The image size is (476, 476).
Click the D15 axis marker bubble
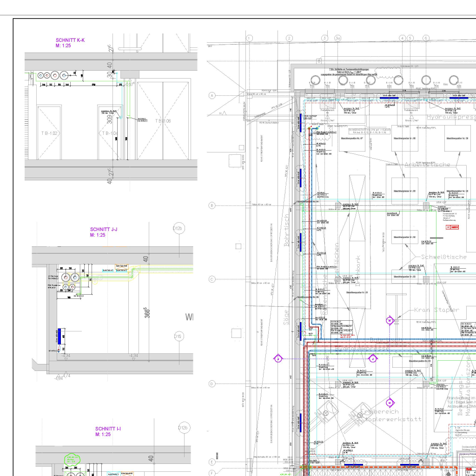177,336
